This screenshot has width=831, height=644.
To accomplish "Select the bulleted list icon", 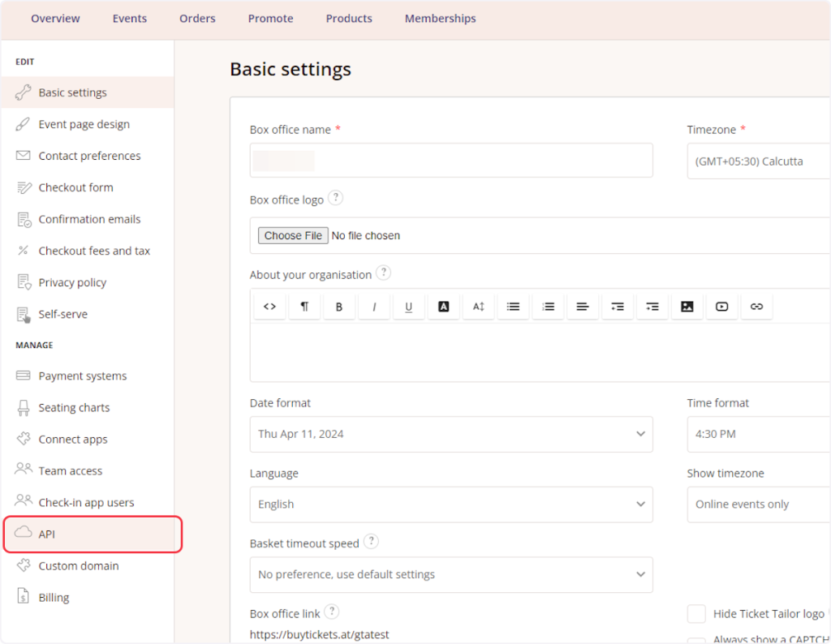I will (x=513, y=307).
